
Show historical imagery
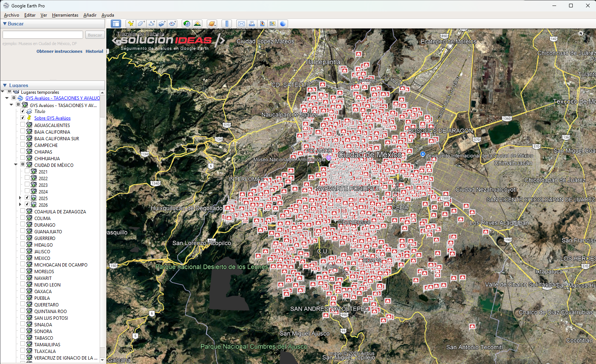(x=186, y=23)
